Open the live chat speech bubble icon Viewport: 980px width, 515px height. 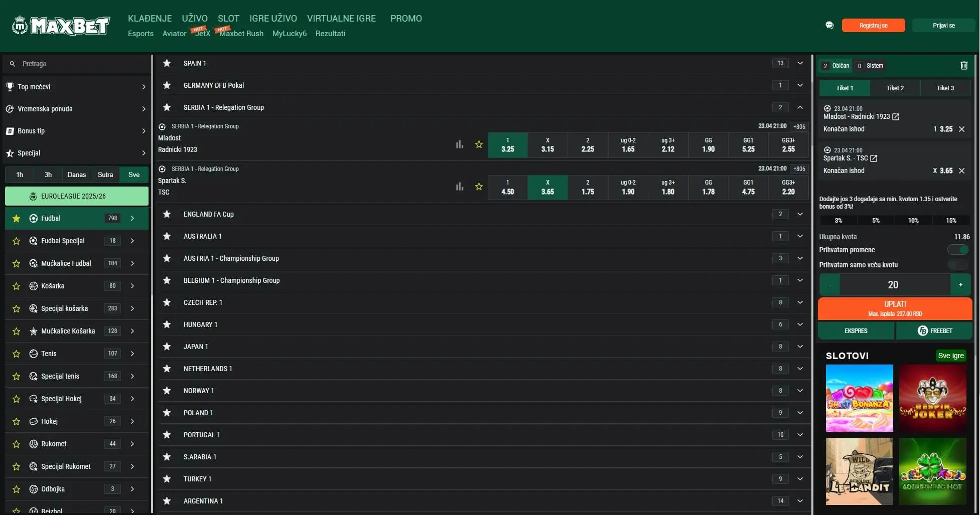coord(829,25)
